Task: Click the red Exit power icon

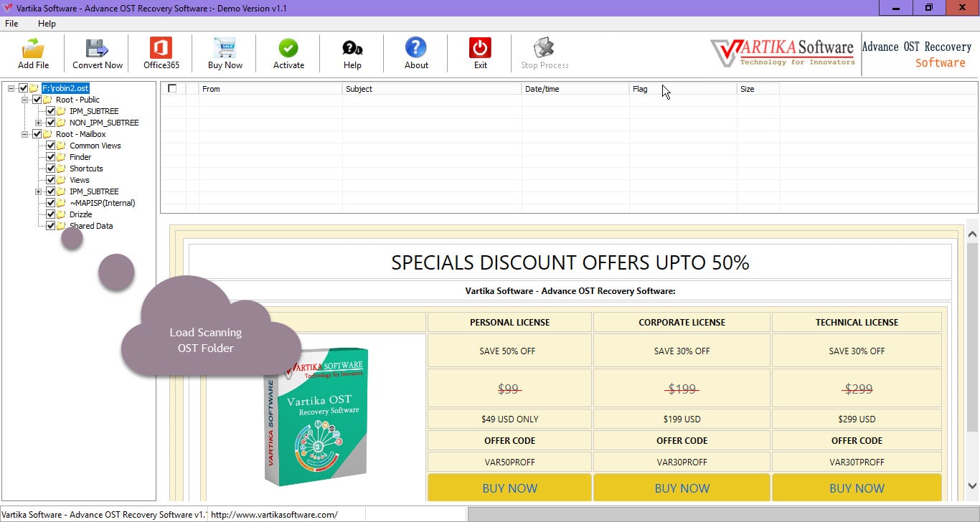Action: [480, 49]
